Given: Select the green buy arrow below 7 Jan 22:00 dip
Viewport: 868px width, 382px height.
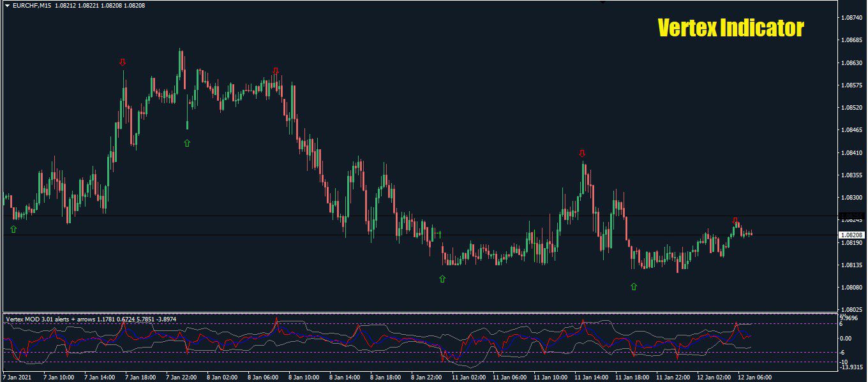Looking at the screenshot, I should pyautogui.click(x=187, y=143).
